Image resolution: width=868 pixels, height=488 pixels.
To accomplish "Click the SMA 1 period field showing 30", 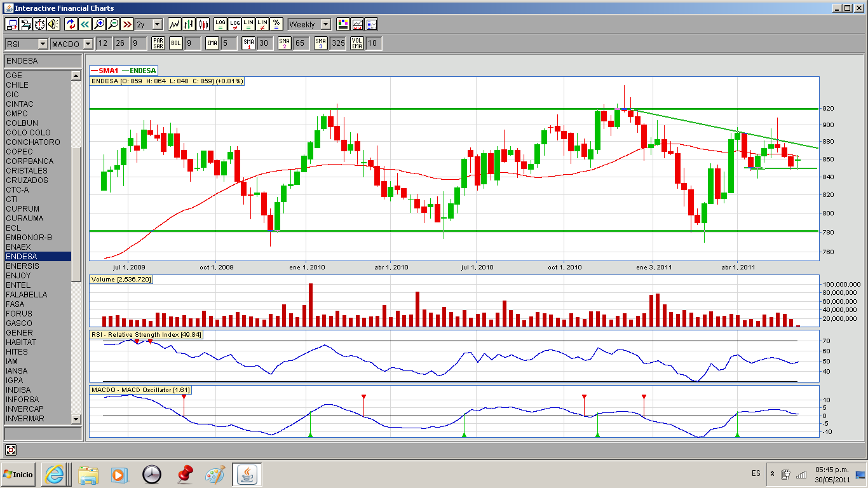I will pos(265,43).
